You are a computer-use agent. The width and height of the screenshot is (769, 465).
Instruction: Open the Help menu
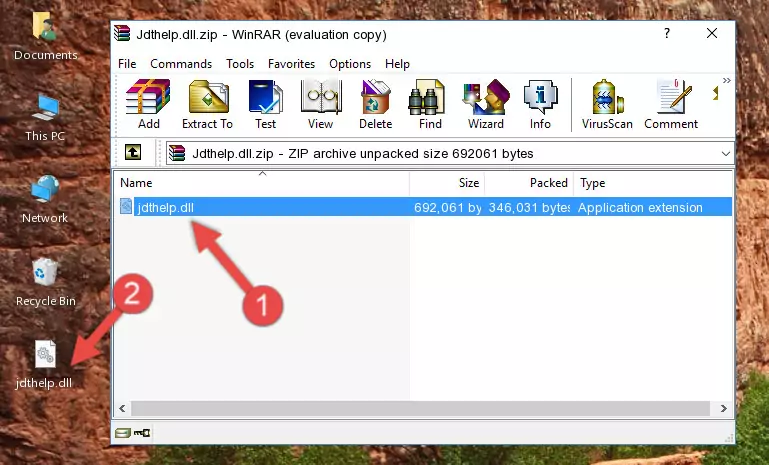pos(397,64)
